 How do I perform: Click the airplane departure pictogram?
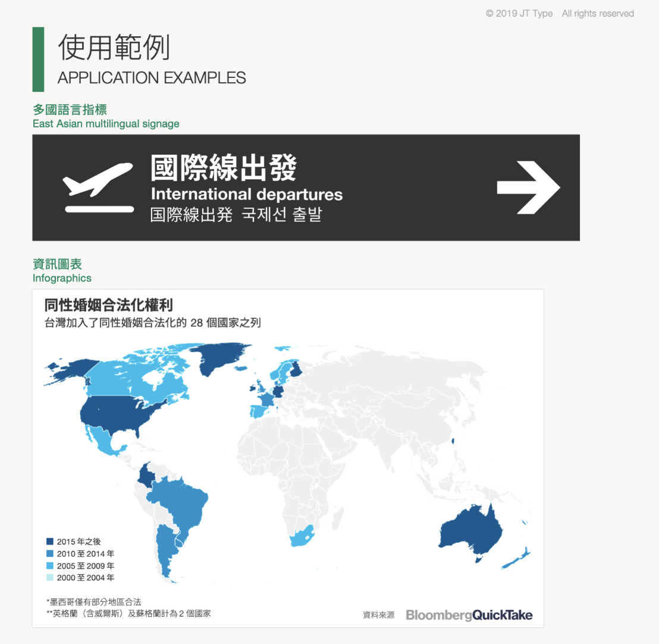coord(98,186)
